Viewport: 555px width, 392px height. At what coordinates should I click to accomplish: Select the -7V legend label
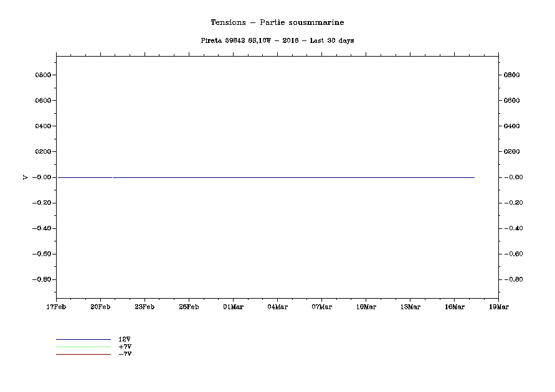125,354
